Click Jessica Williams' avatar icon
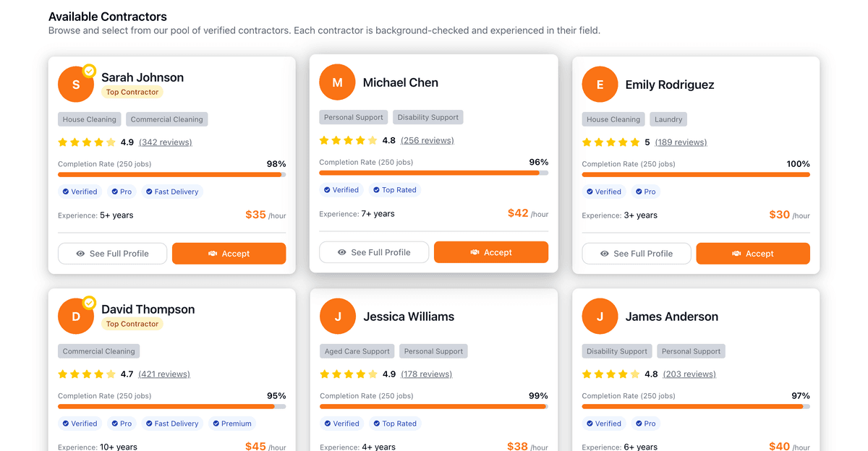The image size is (868, 451). point(337,316)
